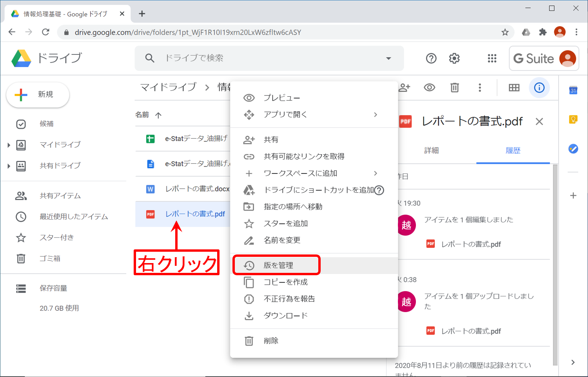Expand ワークスペースに追加 submenu

point(314,173)
